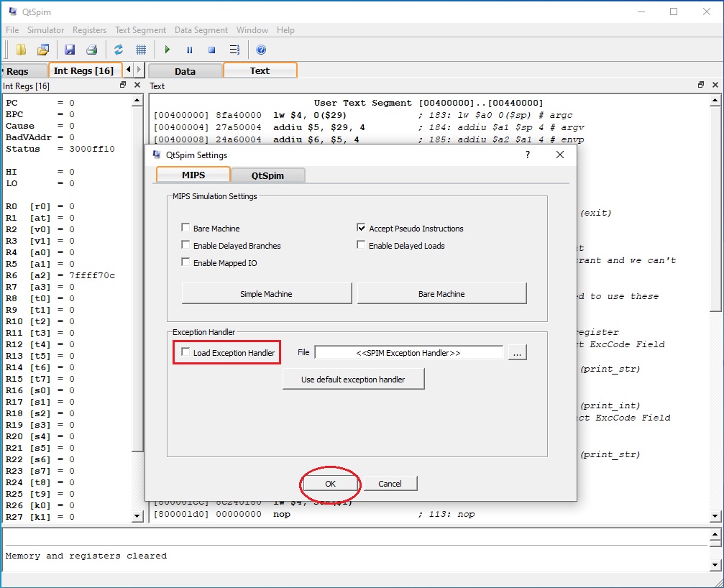Pause the simulation from the toolbar
This screenshot has height=588, width=724.
tap(189, 50)
